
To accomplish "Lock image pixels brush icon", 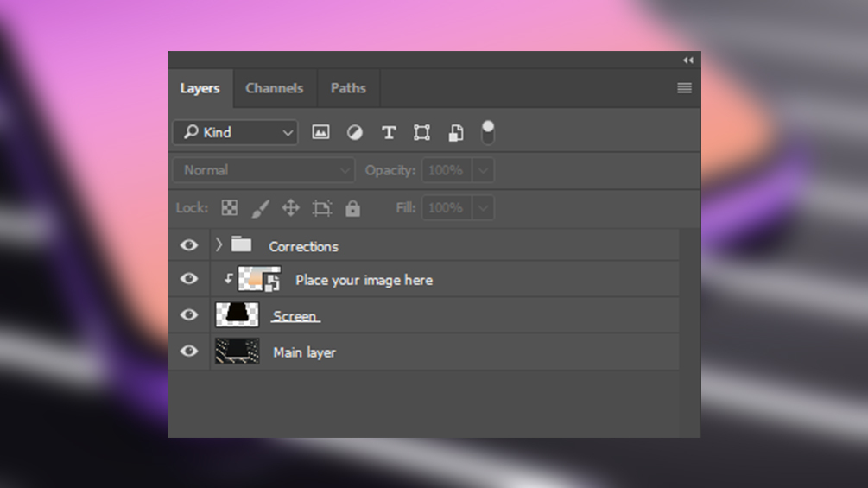I will point(260,208).
